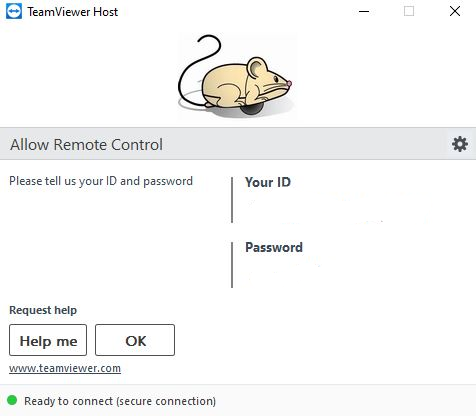Click the green ready status indicator
Image resolution: width=476 pixels, height=416 pixels.
pos(12,400)
